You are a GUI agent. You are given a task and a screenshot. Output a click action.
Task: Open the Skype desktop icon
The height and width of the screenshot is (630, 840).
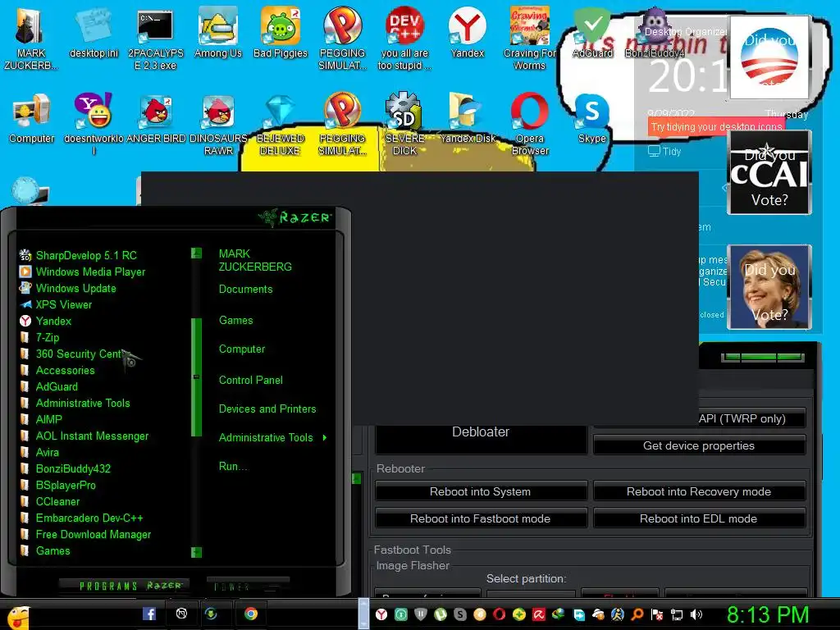[x=592, y=118]
